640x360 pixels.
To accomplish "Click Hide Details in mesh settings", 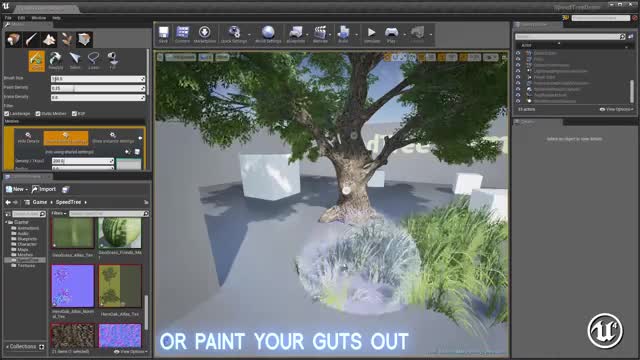I will tap(29, 138).
